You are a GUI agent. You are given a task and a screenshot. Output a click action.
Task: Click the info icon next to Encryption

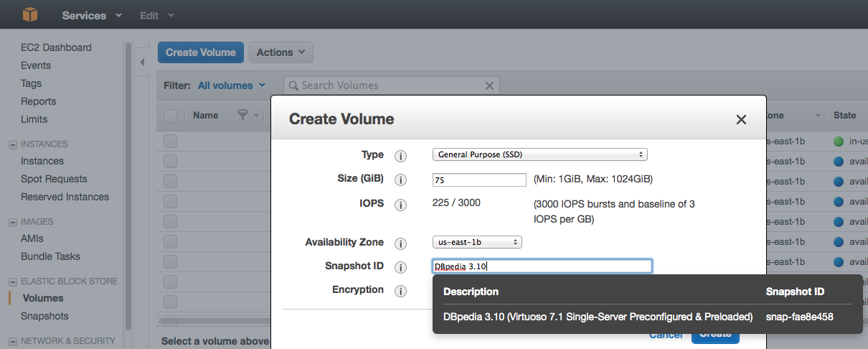pos(401,291)
